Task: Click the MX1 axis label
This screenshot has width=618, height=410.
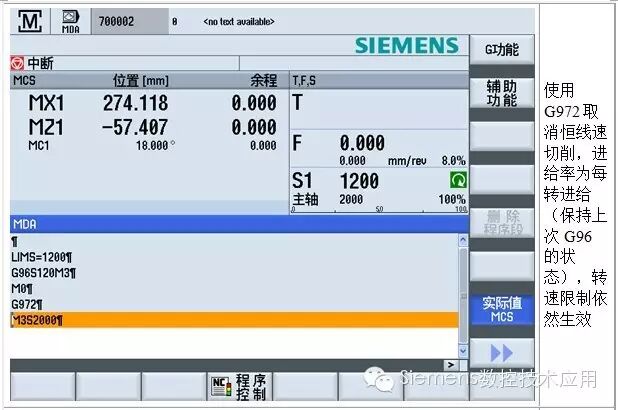Action: [46, 103]
